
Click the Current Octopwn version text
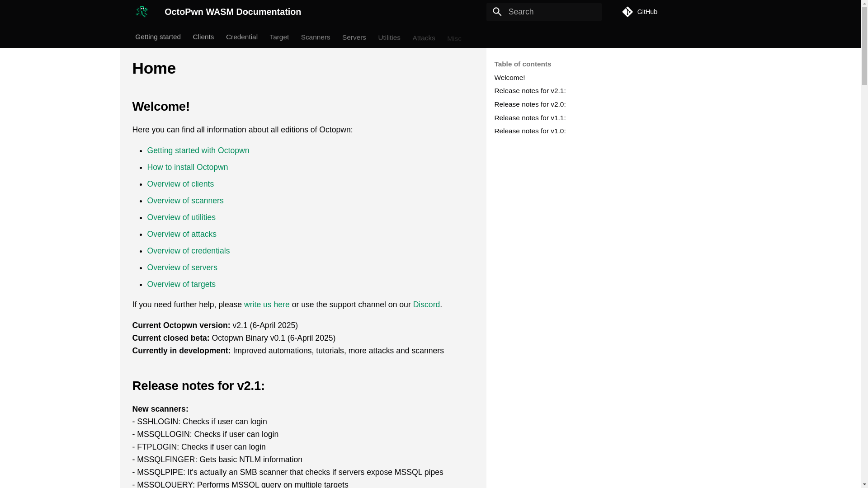(x=215, y=325)
